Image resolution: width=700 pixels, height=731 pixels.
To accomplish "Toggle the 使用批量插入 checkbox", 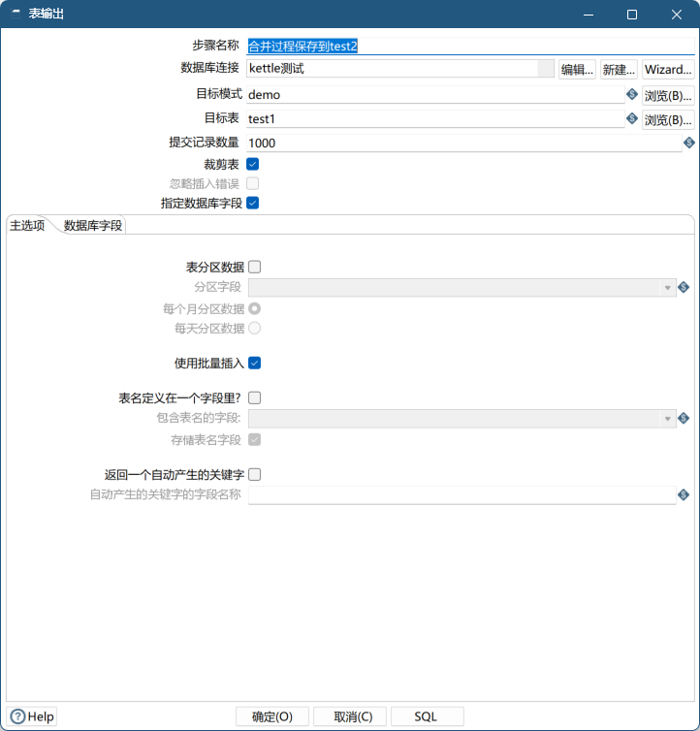I will pyautogui.click(x=255, y=363).
